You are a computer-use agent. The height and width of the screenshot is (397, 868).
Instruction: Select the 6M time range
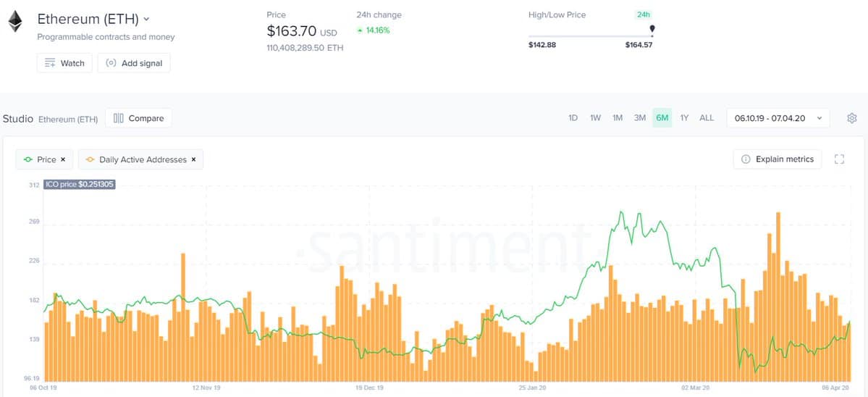pyautogui.click(x=662, y=118)
